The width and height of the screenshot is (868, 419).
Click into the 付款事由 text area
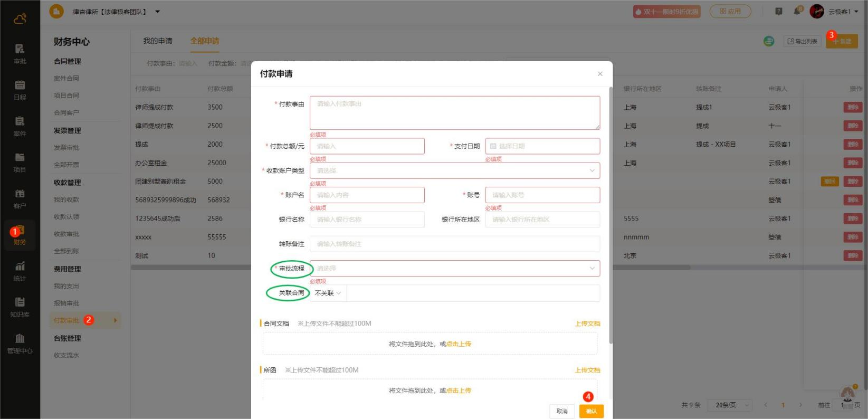coord(454,113)
